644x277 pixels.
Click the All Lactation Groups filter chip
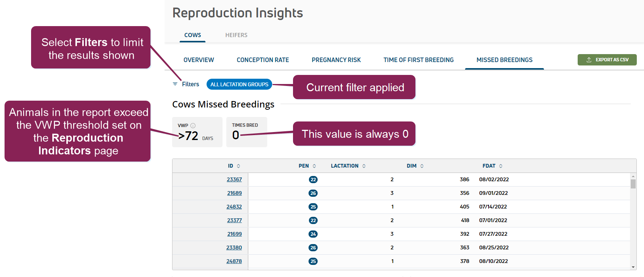pos(239,84)
